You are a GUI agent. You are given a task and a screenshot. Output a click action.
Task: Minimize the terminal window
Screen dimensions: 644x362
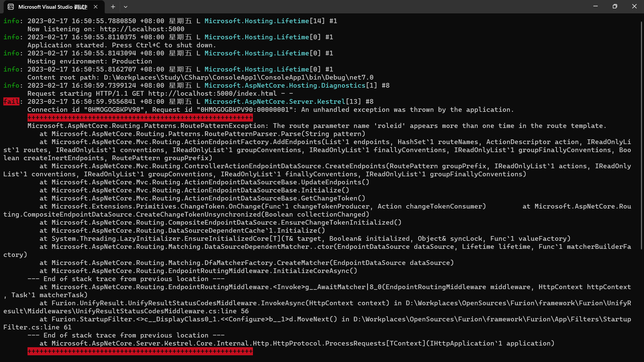click(x=595, y=6)
